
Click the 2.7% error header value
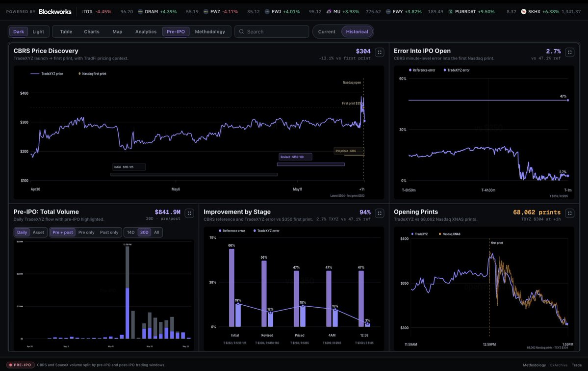click(554, 52)
